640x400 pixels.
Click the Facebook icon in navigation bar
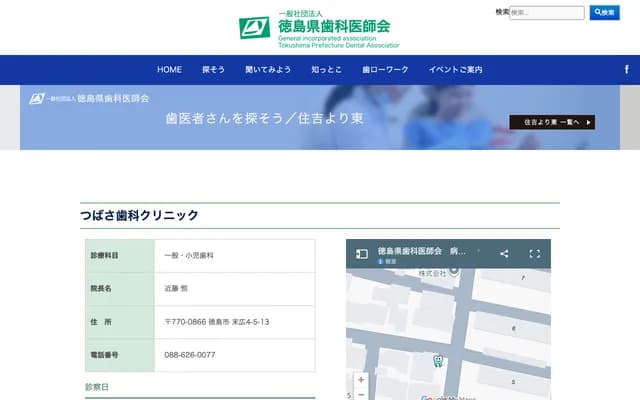[x=626, y=69]
